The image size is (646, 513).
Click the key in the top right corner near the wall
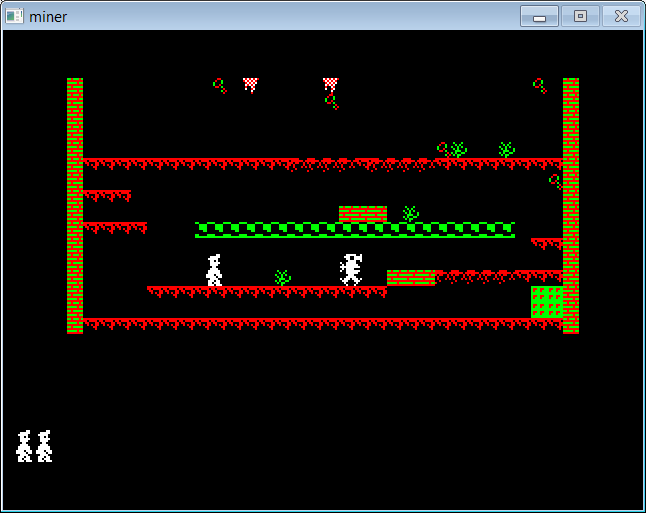(540, 86)
